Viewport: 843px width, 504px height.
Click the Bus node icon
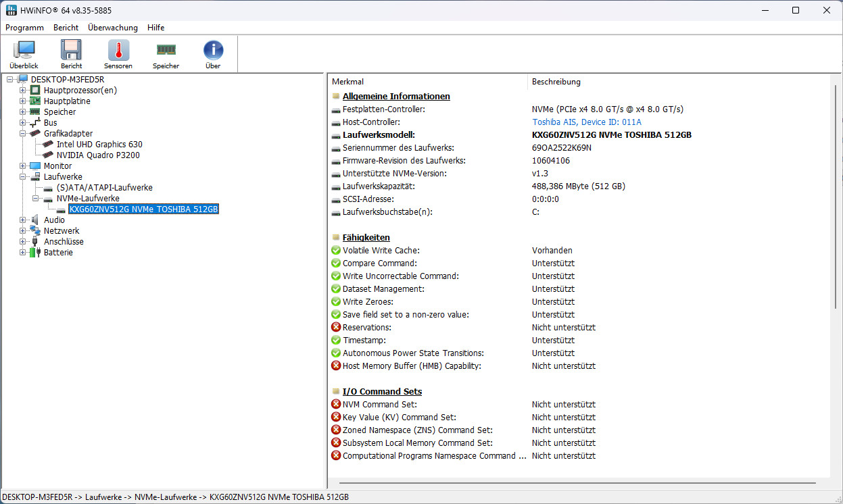pos(35,123)
